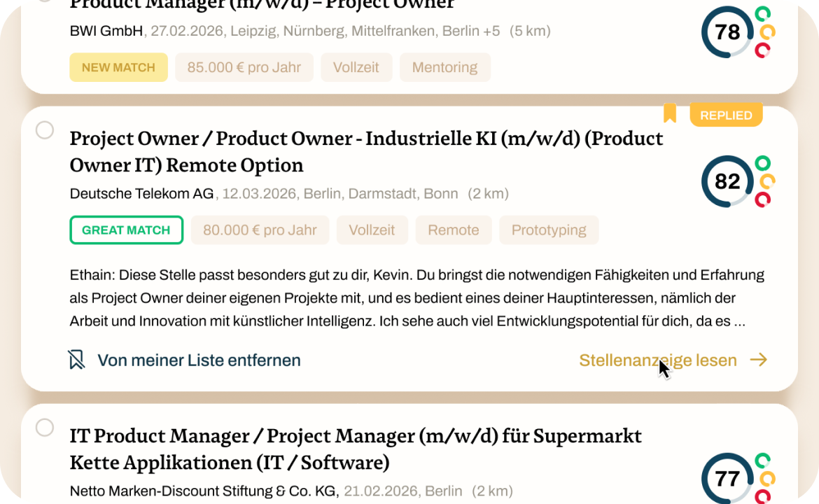
Task: Select the circle next to the Netto job listing
Action: [43, 428]
